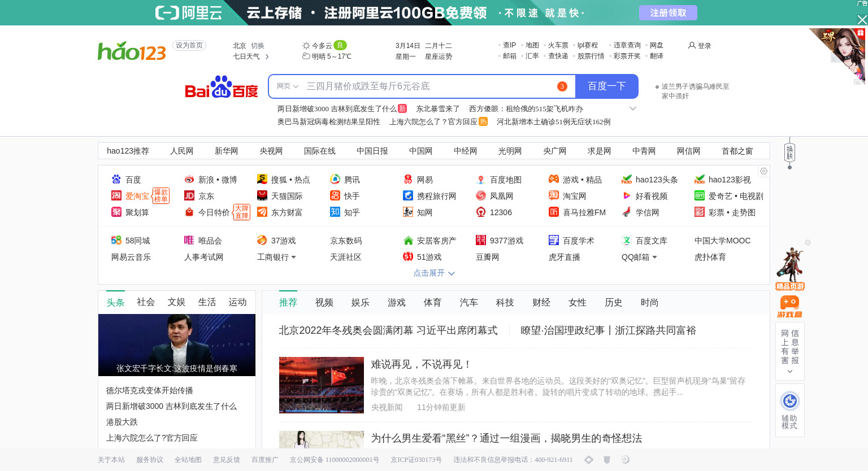Click the user login icon
868x471 pixels.
click(692, 45)
